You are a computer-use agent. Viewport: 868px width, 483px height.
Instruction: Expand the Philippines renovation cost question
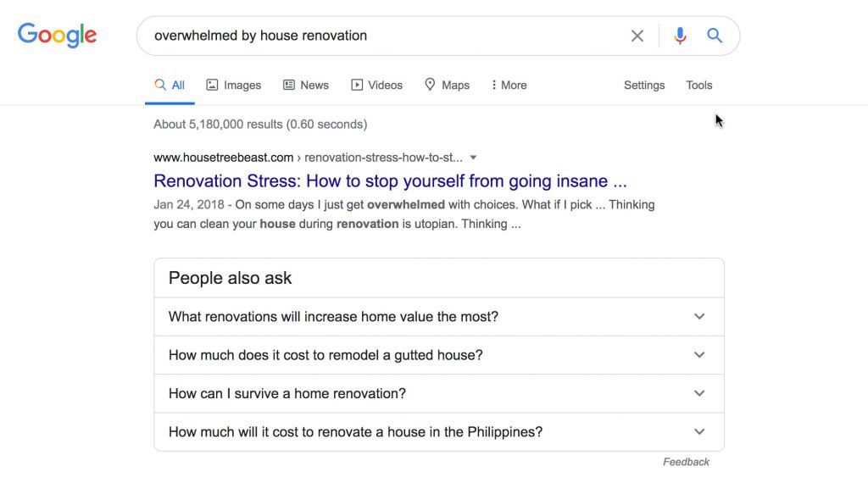(438, 432)
